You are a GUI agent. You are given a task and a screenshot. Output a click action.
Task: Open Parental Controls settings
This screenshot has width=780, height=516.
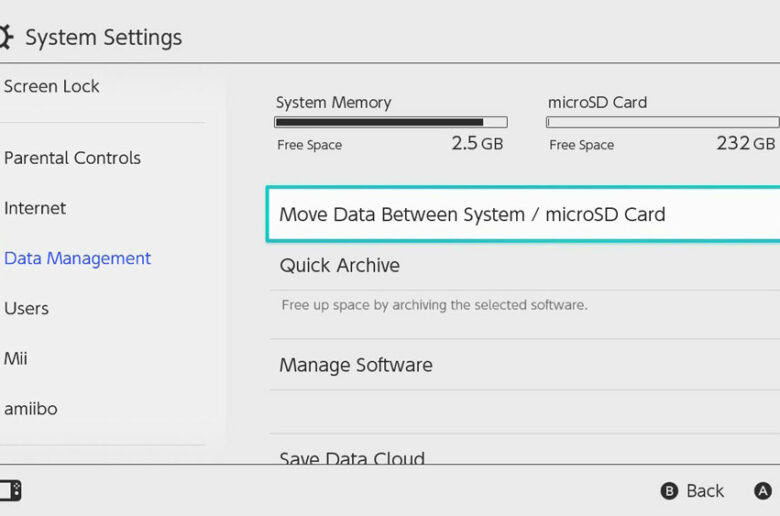(x=73, y=158)
